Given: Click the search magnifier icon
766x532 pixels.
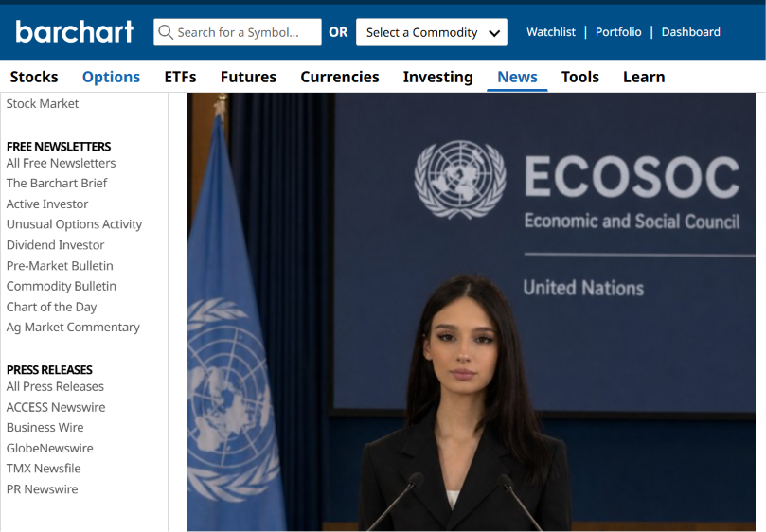Looking at the screenshot, I should (x=166, y=32).
